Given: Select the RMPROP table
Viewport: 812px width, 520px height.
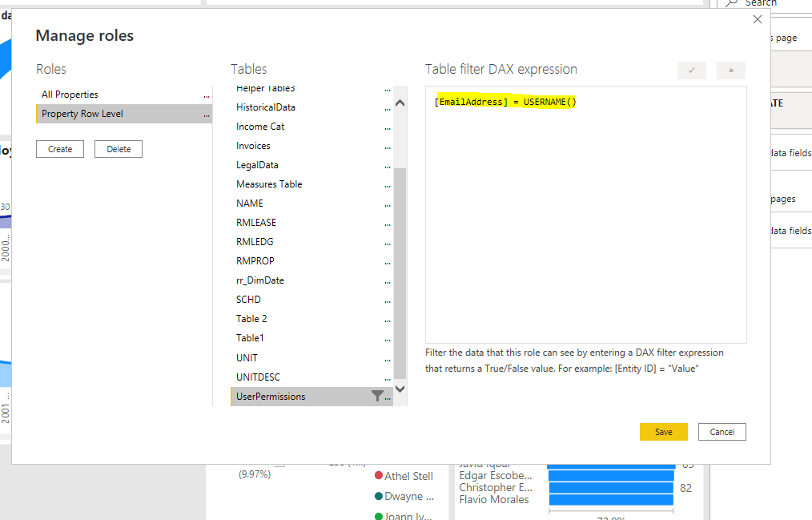Looking at the screenshot, I should coord(312,261).
